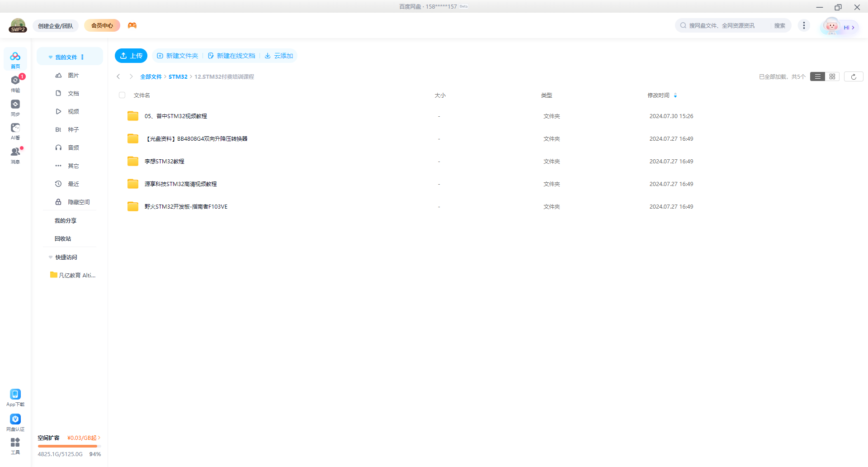Sort by 文件名 column header
This screenshot has height=467, width=868.
142,95
